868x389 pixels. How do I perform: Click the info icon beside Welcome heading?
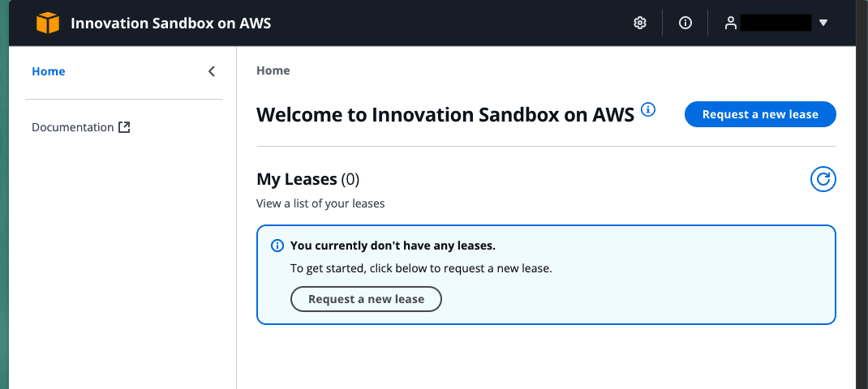coord(648,109)
